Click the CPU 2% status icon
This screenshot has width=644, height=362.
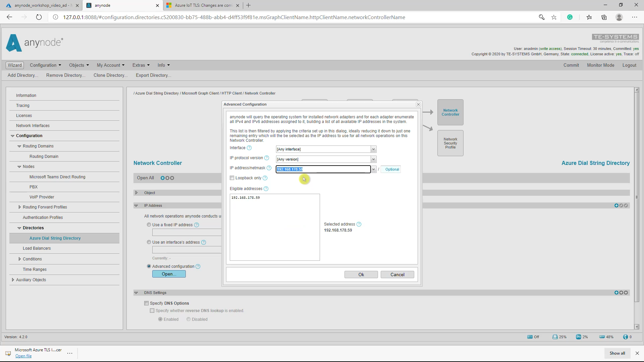pos(578,337)
